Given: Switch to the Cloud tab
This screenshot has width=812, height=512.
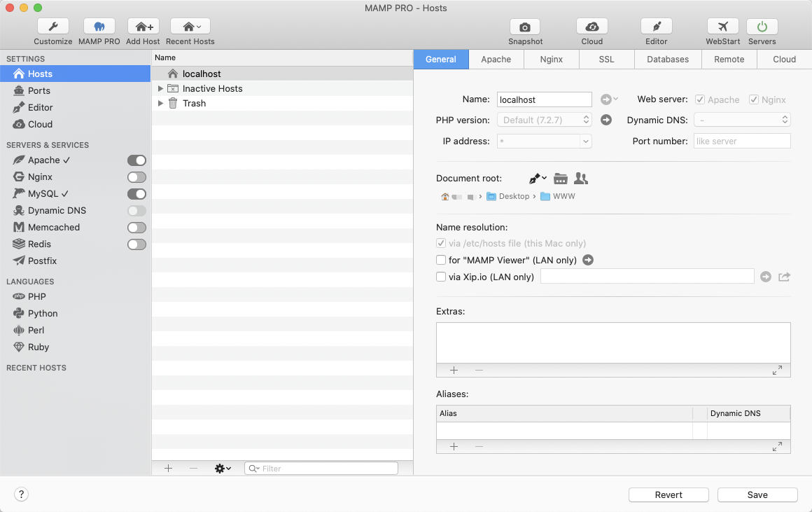Looking at the screenshot, I should coord(785,59).
